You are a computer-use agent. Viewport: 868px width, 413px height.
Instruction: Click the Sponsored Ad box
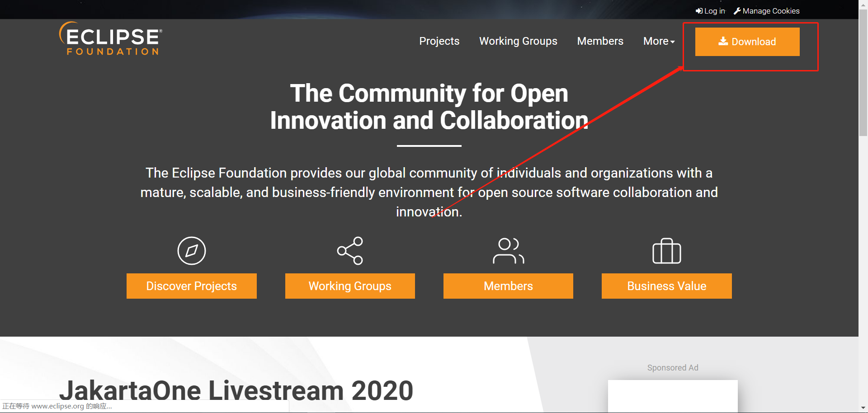(673, 396)
